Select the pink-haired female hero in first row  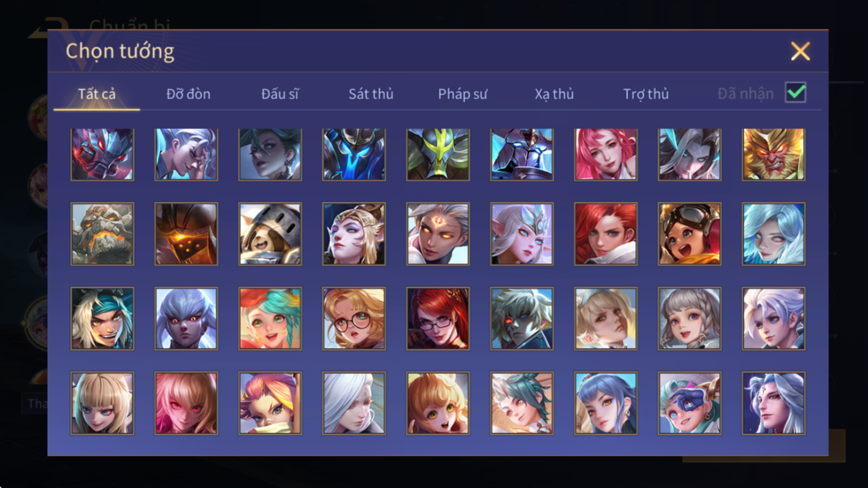pos(605,155)
